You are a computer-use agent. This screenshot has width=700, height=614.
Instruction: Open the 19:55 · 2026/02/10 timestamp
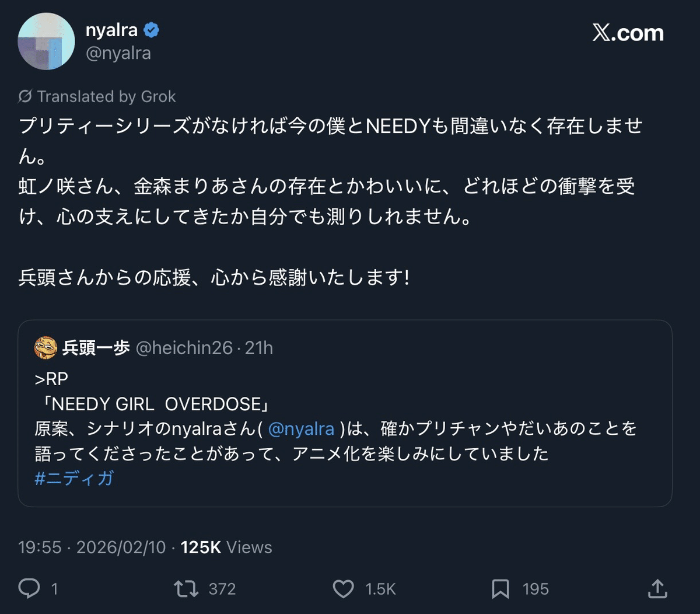point(92,547)
